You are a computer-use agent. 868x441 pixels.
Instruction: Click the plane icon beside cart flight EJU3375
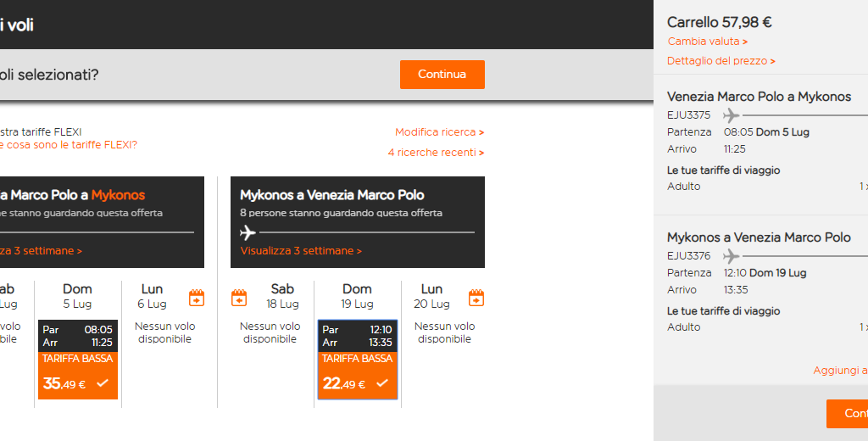coord(731,115)
